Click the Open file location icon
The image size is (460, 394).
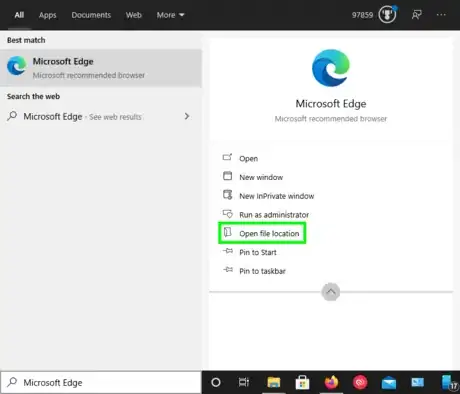pos(227,232)
